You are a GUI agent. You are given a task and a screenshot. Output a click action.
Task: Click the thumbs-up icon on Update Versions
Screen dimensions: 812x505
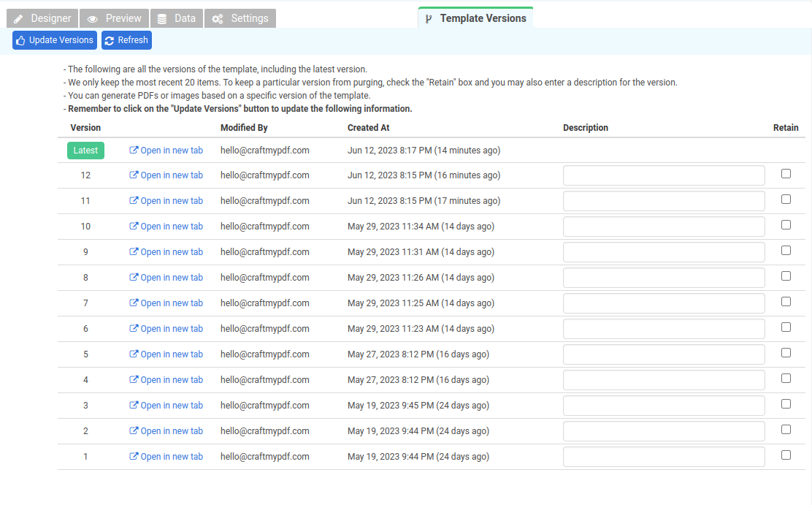[x=20, y=40]
